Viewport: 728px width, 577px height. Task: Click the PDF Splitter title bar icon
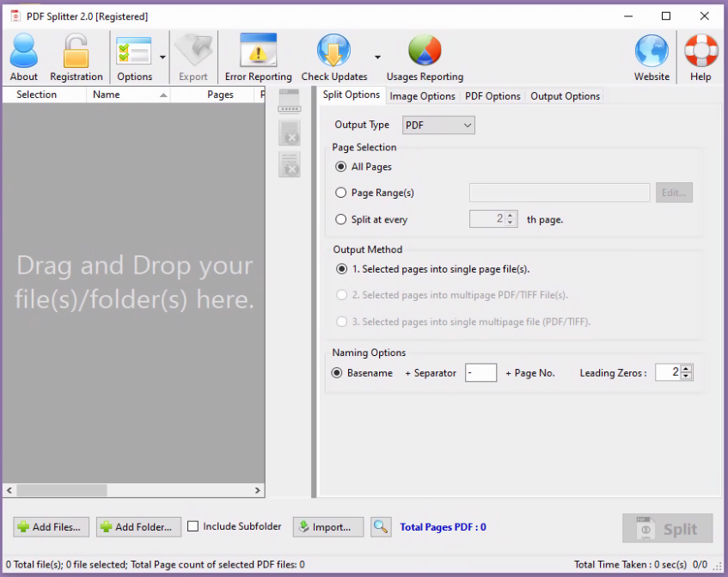pyautogui.click(x=15, y=16)
